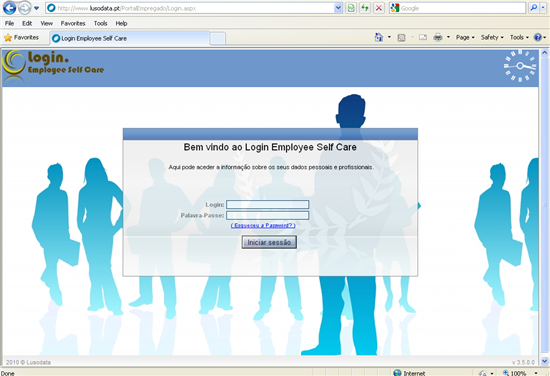Expand the Home button dropdown arrow

389,37
